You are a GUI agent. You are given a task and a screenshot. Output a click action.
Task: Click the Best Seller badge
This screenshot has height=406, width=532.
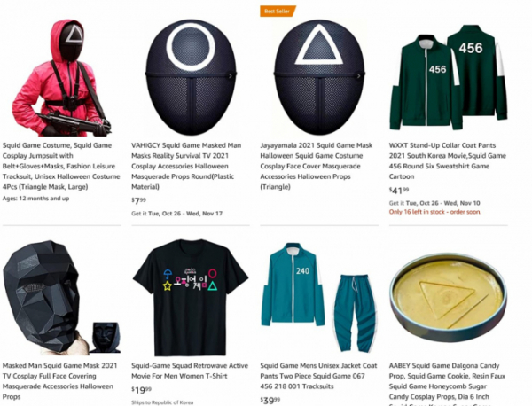click(x=278, y=12)
